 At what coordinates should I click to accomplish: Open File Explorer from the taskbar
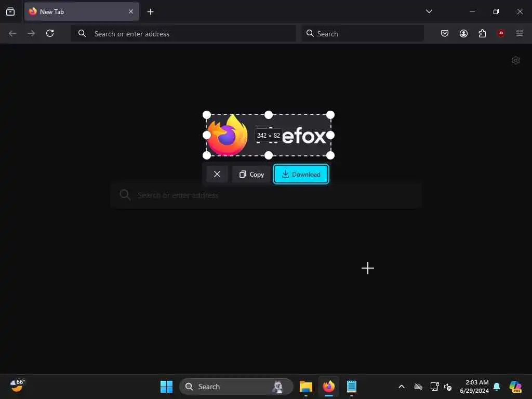[305, 387]
